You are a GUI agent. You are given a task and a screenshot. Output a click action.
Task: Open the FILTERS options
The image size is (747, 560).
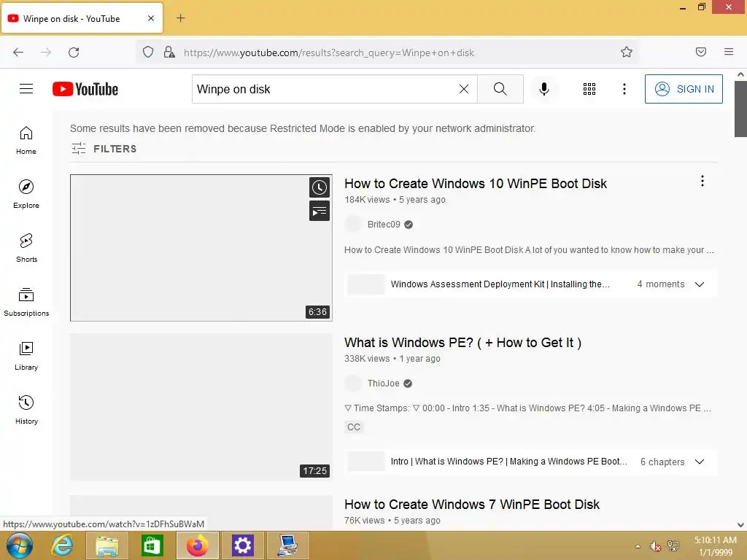[104, 149]
